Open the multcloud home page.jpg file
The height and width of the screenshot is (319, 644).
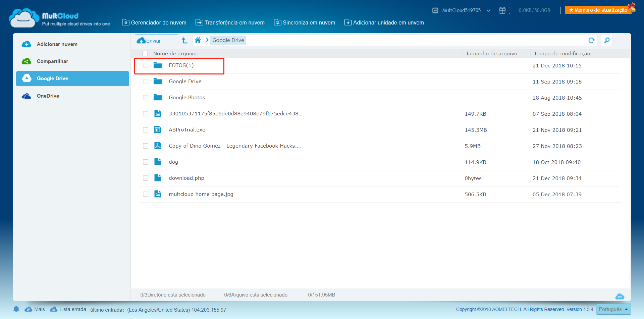[201, 194]
